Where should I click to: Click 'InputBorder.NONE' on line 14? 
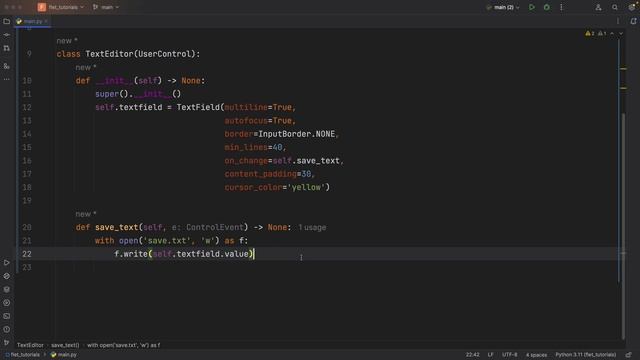click(297, 134)
